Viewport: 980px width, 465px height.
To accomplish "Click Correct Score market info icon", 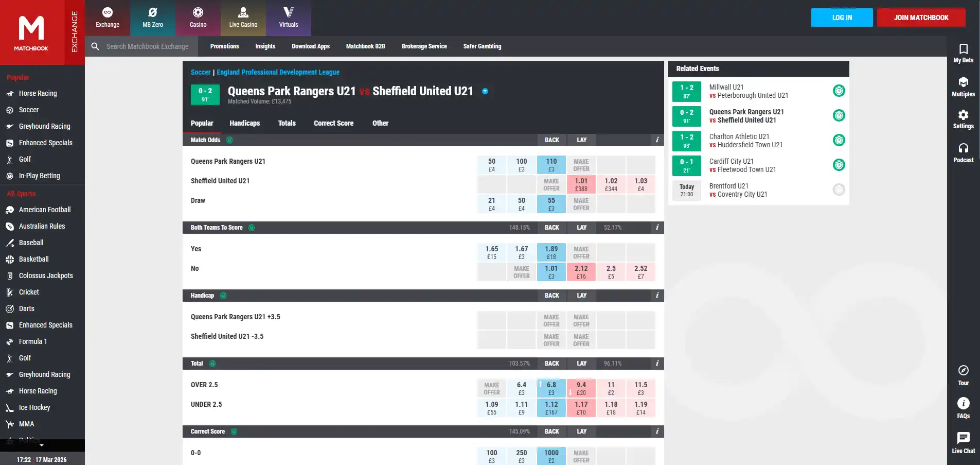I will pyautogui.click(x=657, y=432).
